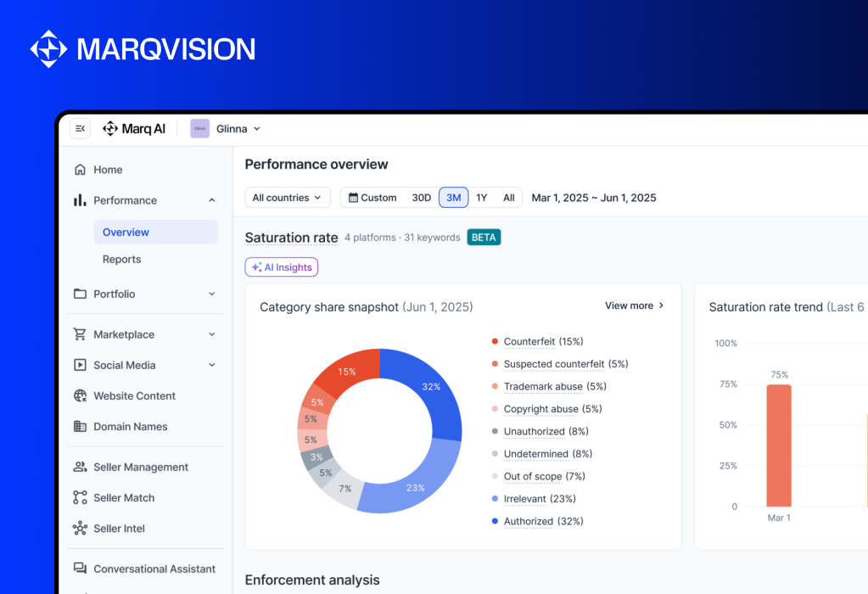This screenshot has height=594, width=868.
Task: Collapse the sidebar with the menu toggle icon
Action: point(80,128)
